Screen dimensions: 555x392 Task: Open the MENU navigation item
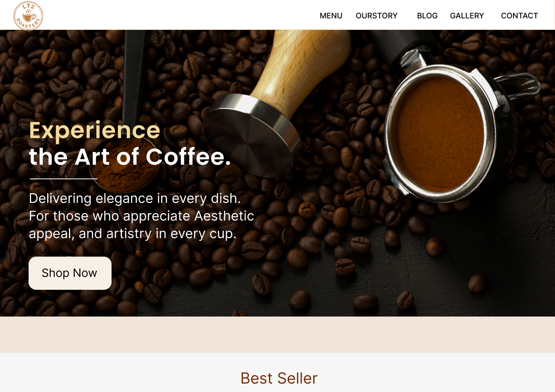point(331,16)
